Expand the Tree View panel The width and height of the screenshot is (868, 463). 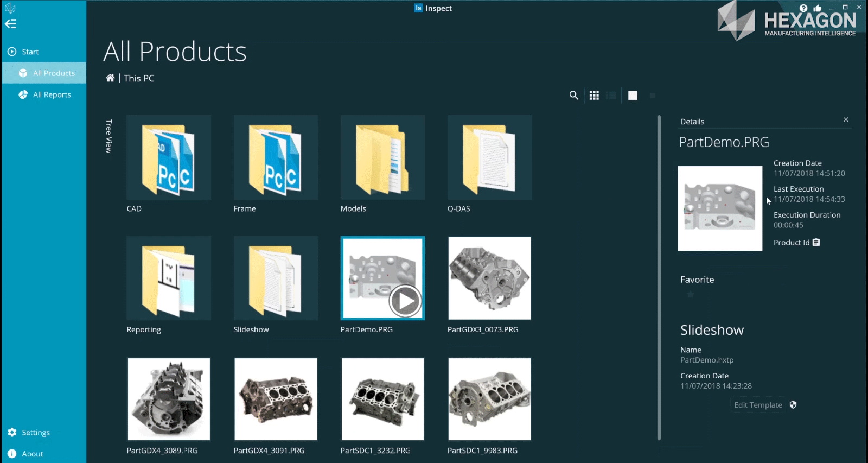pyautogui.click(x=108, y=136)
